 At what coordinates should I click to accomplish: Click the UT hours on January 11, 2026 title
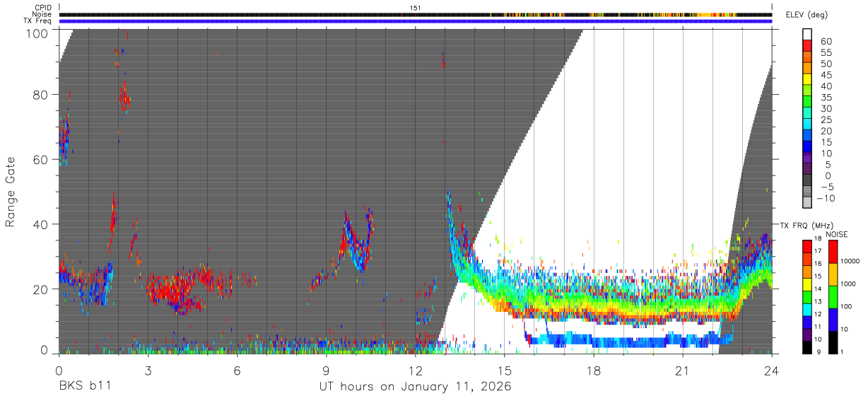(416, 388)
